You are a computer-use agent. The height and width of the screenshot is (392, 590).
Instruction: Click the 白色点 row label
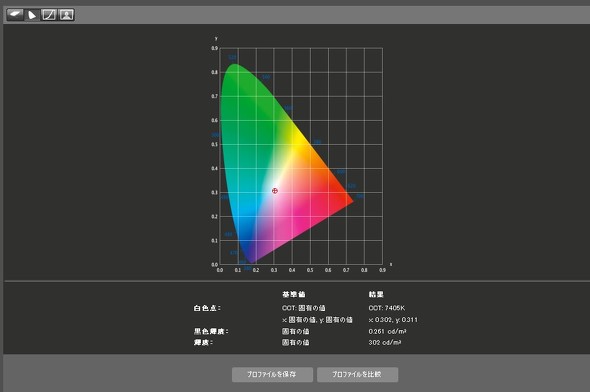tap(207, 308)
